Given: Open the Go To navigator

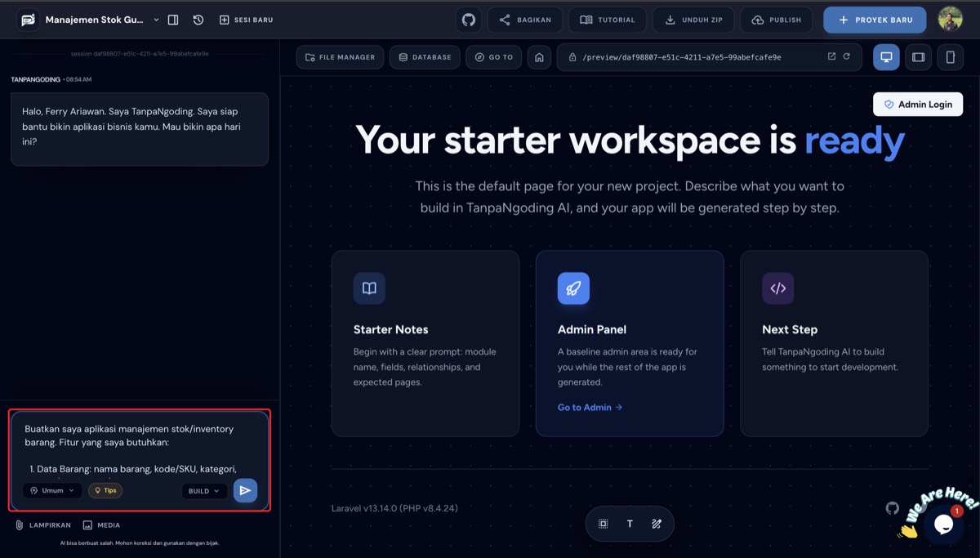Looking at the screenshot, I should pos(494,57).
